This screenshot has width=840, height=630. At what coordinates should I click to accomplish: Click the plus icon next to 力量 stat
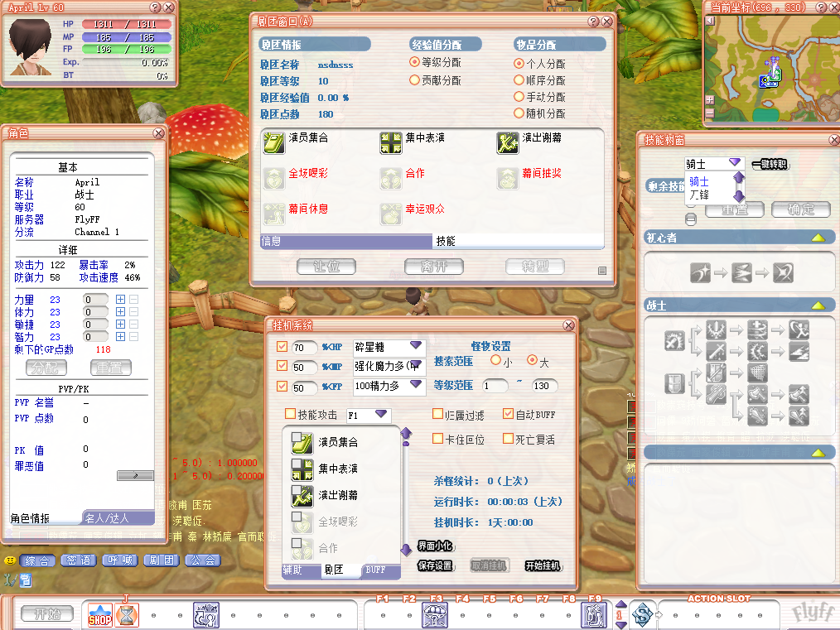coord(120,300)
